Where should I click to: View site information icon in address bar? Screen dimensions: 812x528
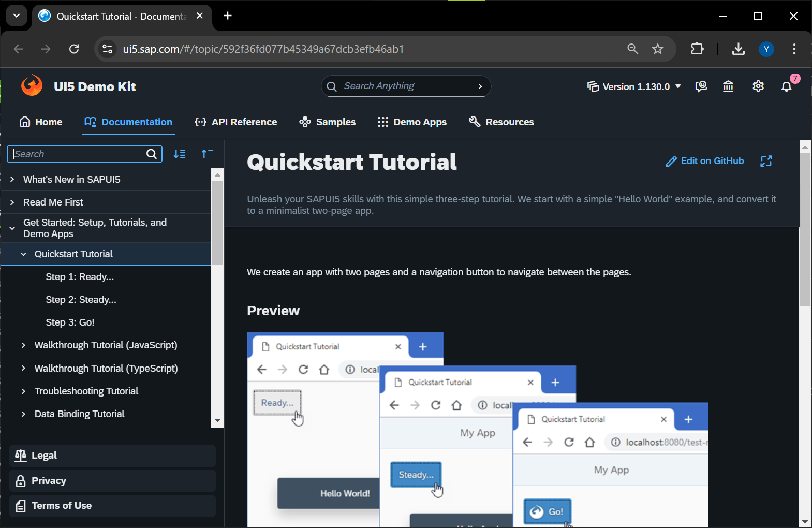pyautogui.click(x=107, y=49)
